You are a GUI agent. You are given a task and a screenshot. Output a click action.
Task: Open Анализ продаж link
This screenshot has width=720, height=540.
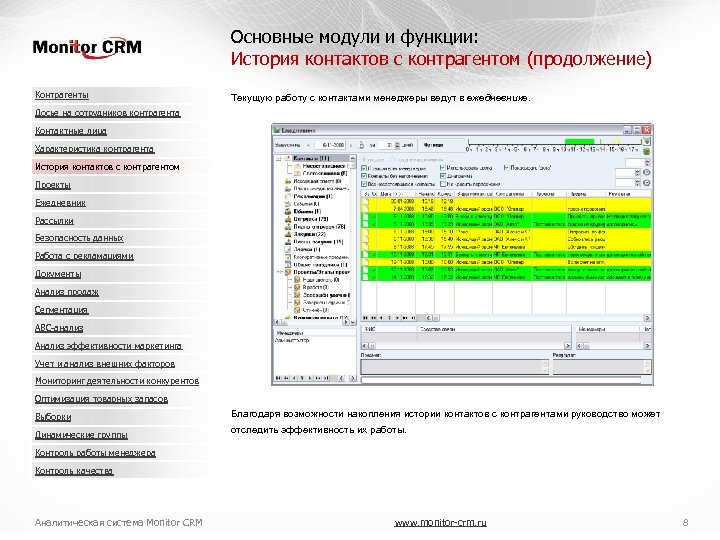point(67,292)
